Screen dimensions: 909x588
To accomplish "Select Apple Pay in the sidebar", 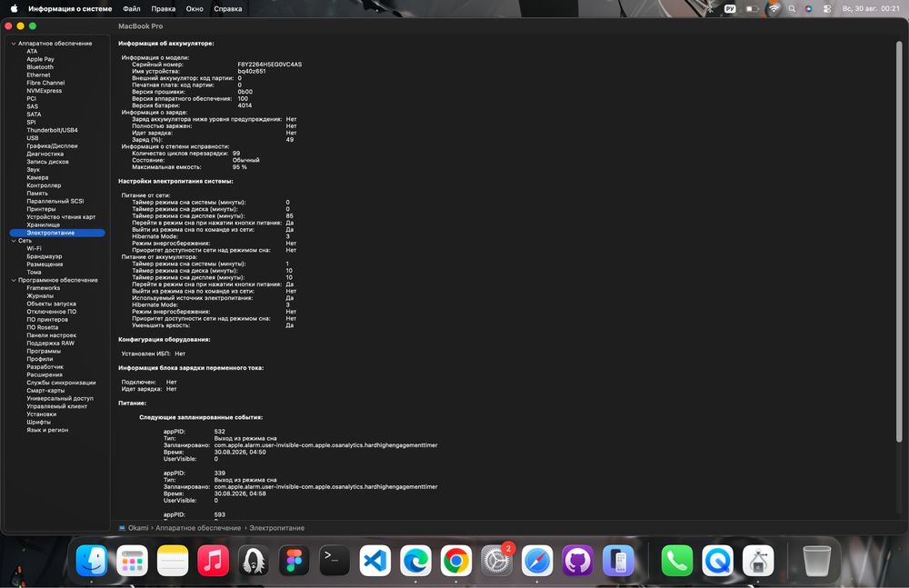I will tap(40, 59).
